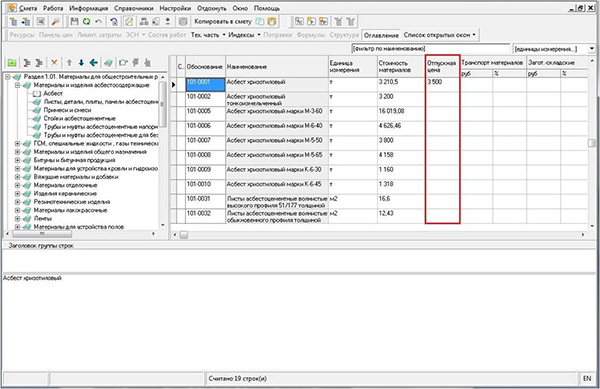Image resolution: width=600 pixels, height=389 pixels.
Task: Click the cost cell 16 019,08
Action: click(x=401, y=114)
